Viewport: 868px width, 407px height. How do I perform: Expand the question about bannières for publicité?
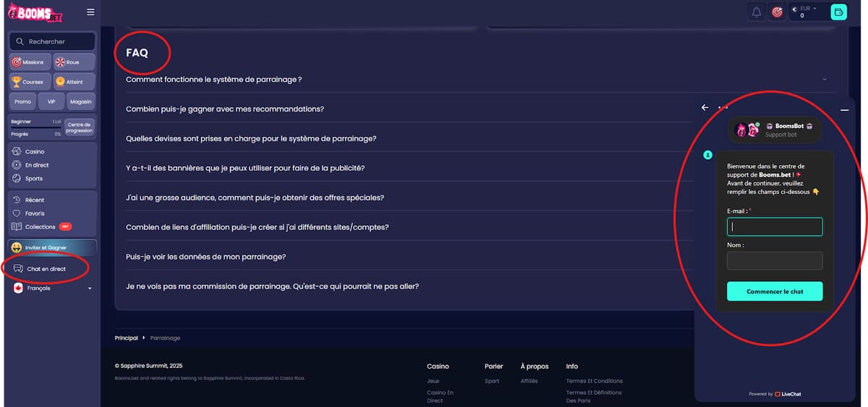tap(245, 168)
